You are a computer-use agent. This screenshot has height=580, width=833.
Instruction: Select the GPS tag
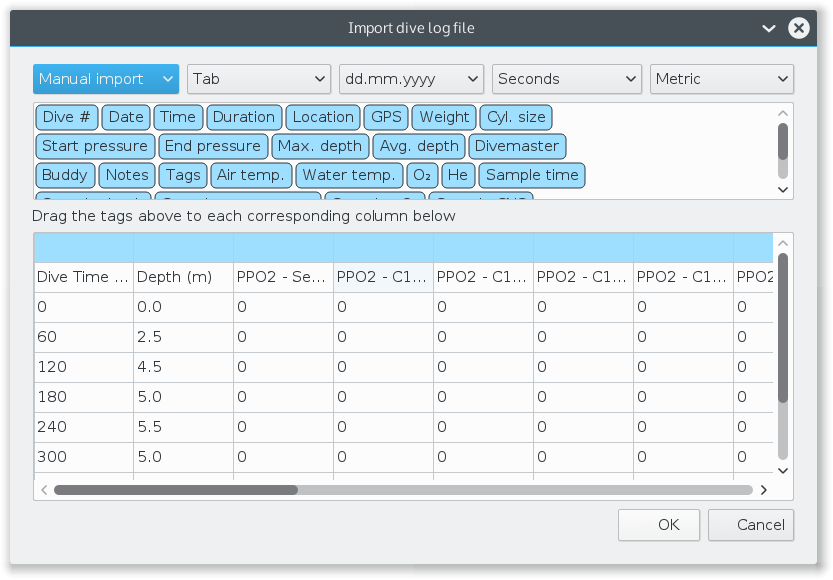386,117
